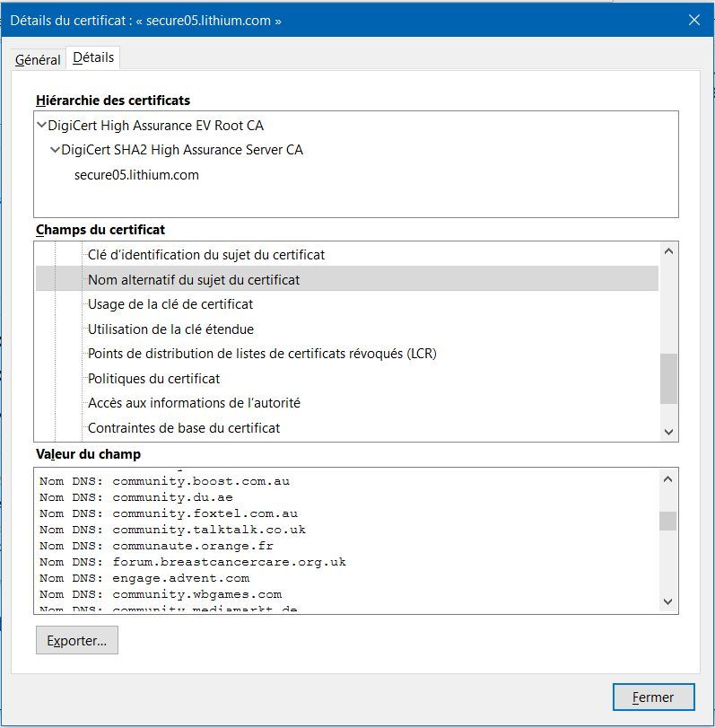Click the Fermer button
This screenshot has width=715, height=728.
(653, 697)
